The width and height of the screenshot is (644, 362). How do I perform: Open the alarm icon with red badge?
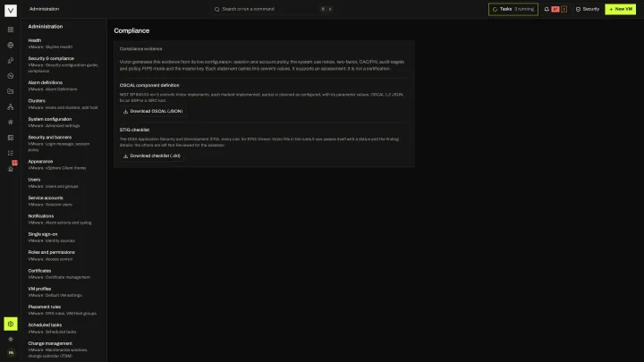point(11,168)
